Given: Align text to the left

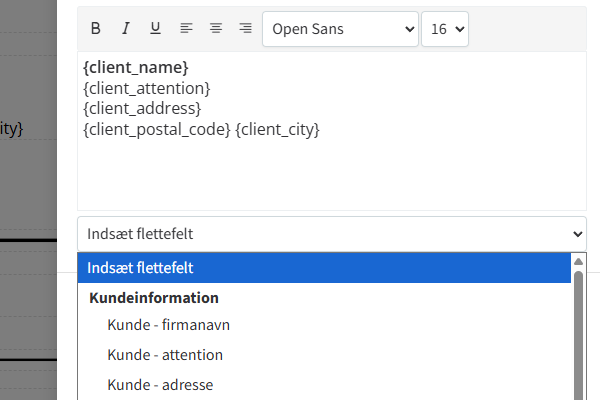Looking at the screenshot, I should (186, 29).
